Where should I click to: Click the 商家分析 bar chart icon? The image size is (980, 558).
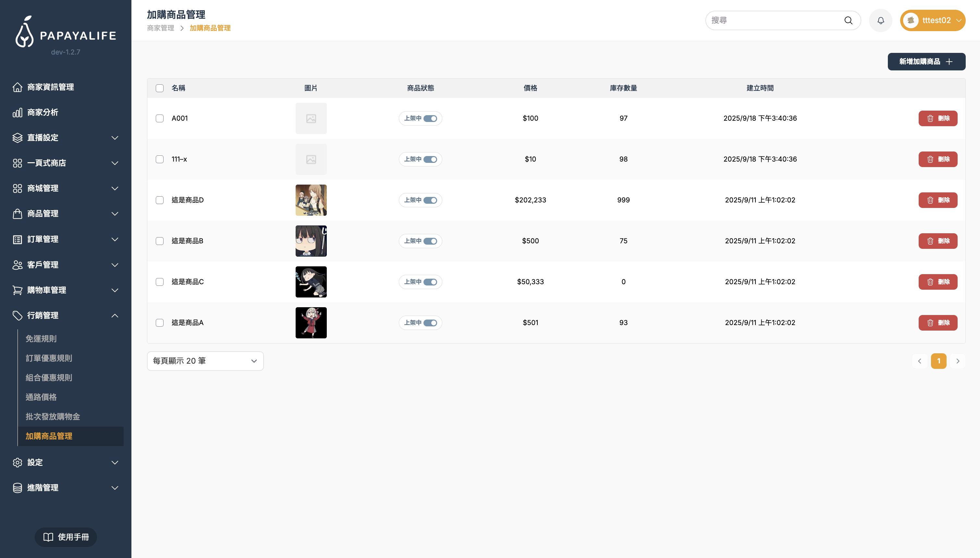tap(17, 112)
